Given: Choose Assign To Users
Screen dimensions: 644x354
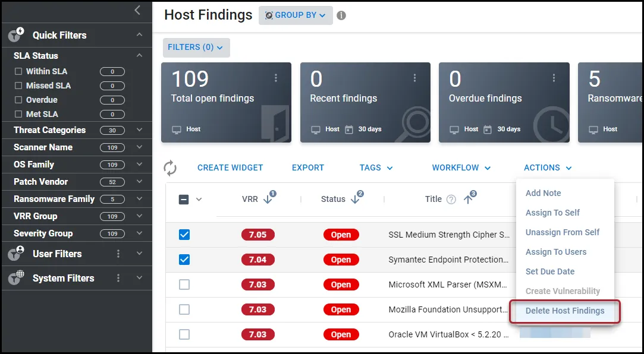Looking at the screenshot, I should (x=556, y=252).
